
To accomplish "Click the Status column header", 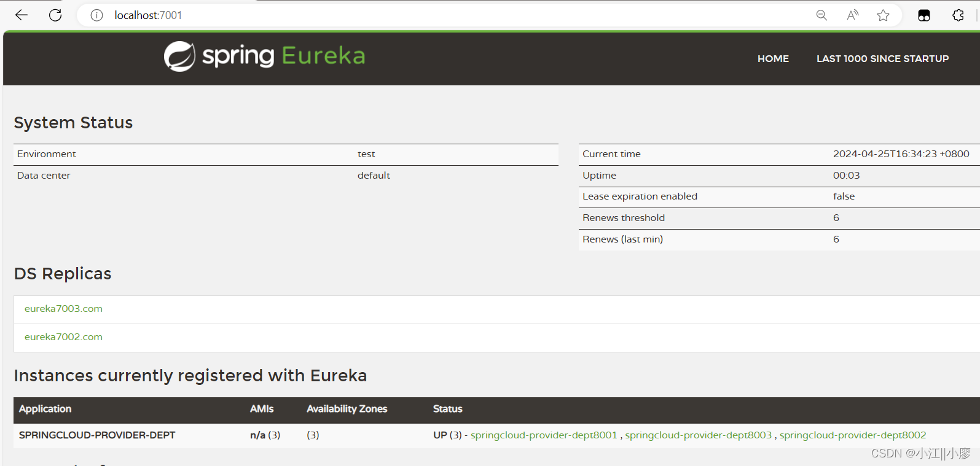I will [x=447, y=409].
